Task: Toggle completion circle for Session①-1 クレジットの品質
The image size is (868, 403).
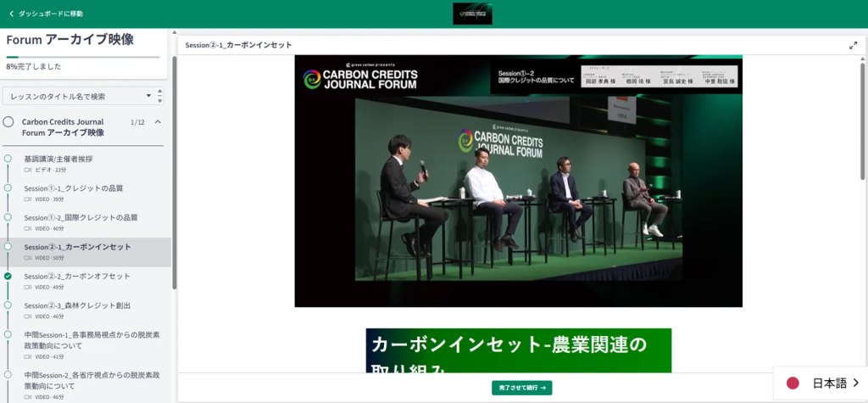Action: pos(8,188)
